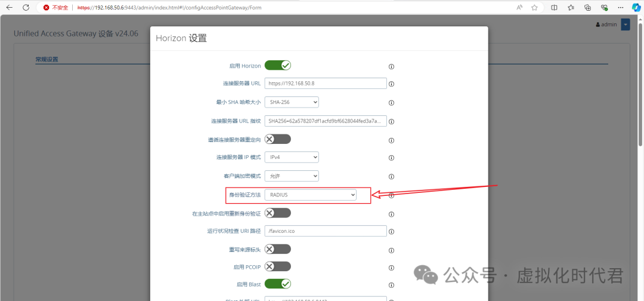Turn off the 启用 Blast toggle

278,284
